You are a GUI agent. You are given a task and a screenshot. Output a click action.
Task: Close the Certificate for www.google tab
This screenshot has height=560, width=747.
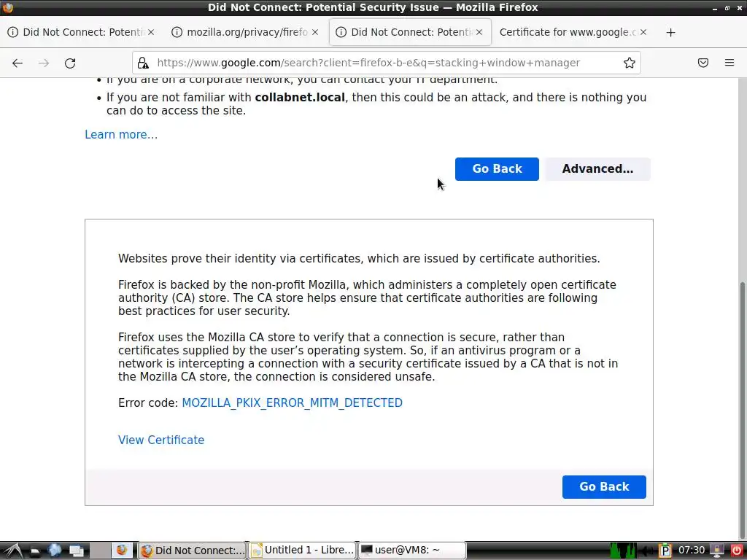643,32
